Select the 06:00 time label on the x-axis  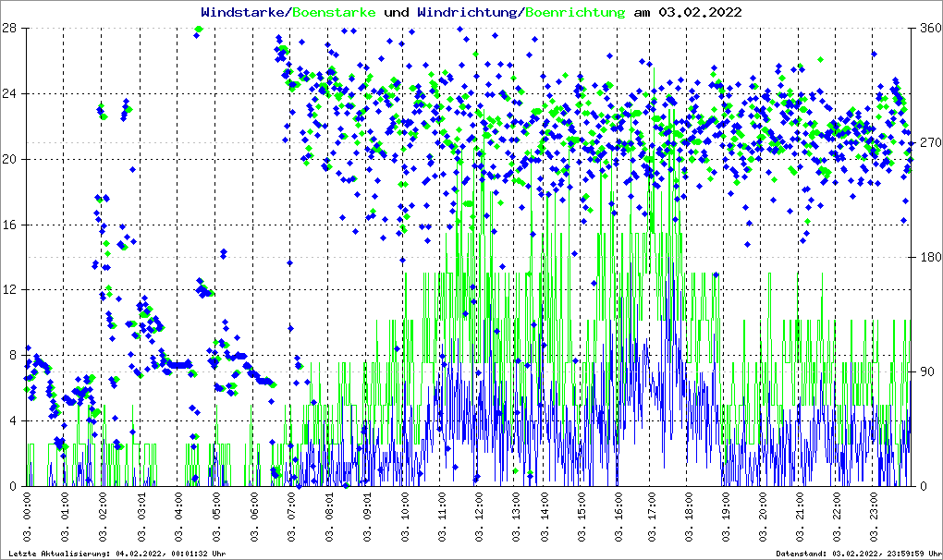pos(254,517)
